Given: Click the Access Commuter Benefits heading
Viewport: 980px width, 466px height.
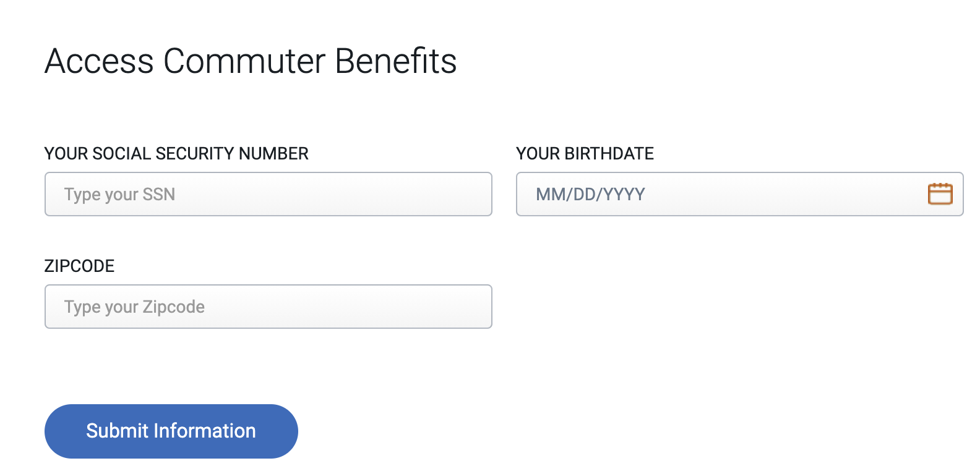Looking at the screenshot, I should pos(251,61).
